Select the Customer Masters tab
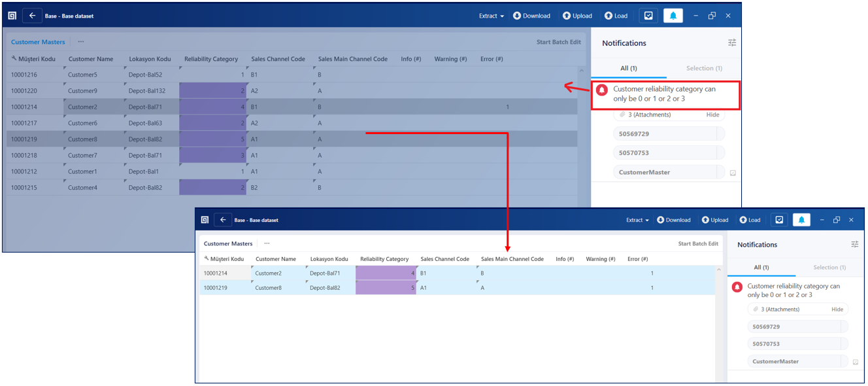Viewport: 868px width, 386px height. [37, 41]
